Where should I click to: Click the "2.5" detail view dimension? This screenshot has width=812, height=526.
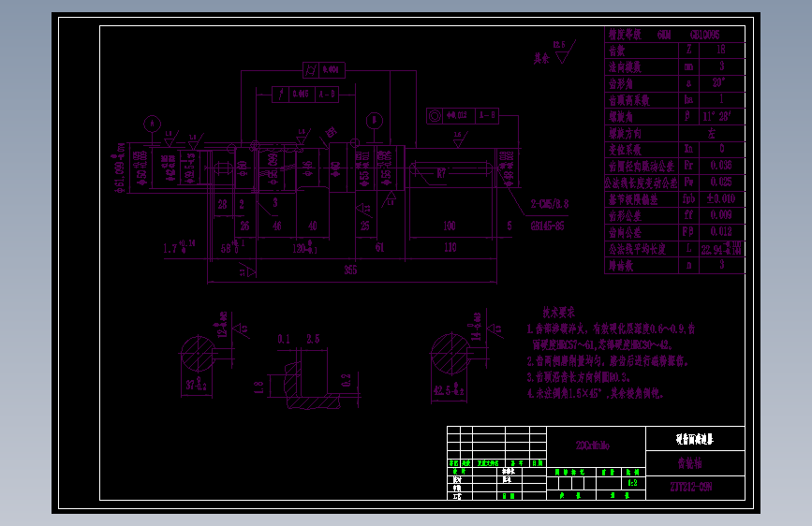point(313,339)
